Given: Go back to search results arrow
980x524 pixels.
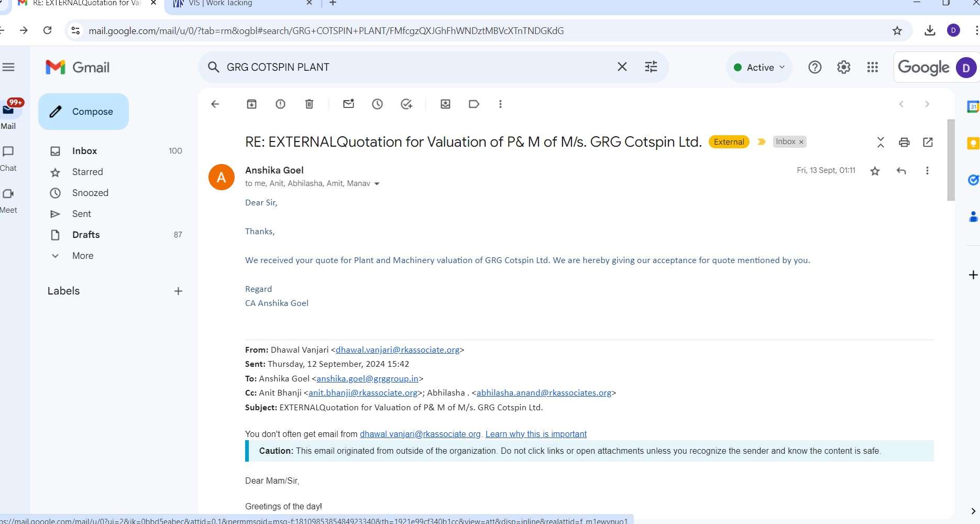Looking at the screenshot, I should [215, 104].
